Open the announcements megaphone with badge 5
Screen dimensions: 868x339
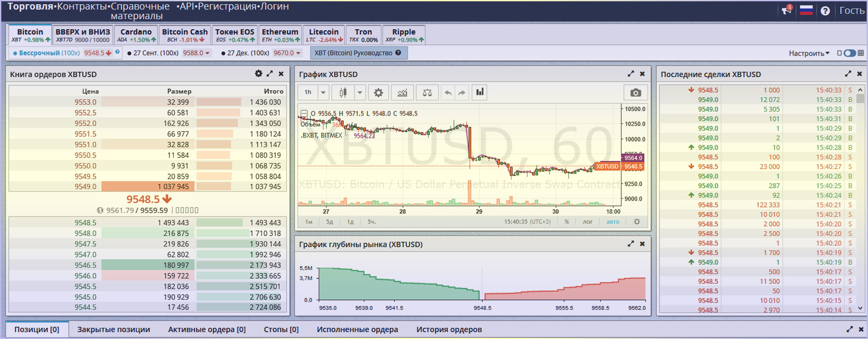(787, 10)
